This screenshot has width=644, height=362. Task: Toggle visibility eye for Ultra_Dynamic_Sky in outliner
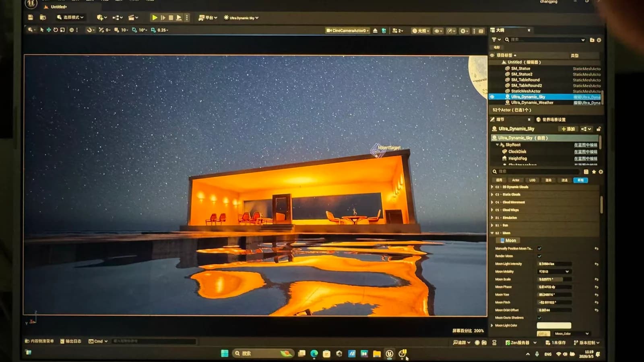pos(492,97)
